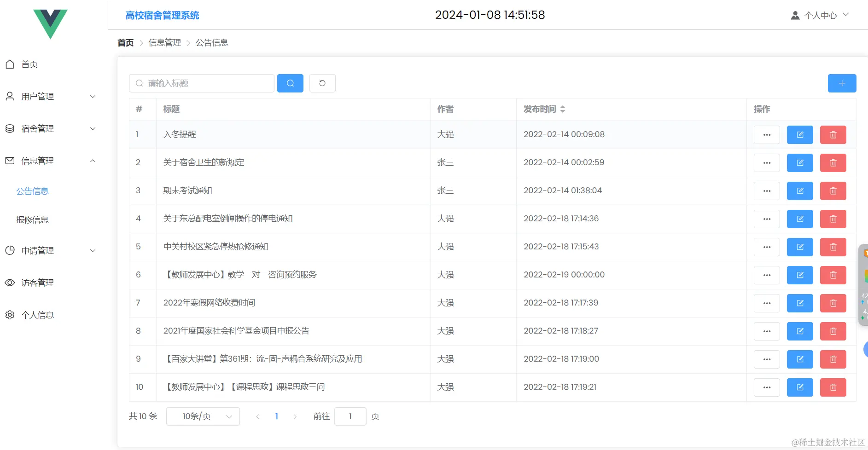Sort table by 发布时间 column
The width and height of the screenshot is (868, 450).
point(563,109)
